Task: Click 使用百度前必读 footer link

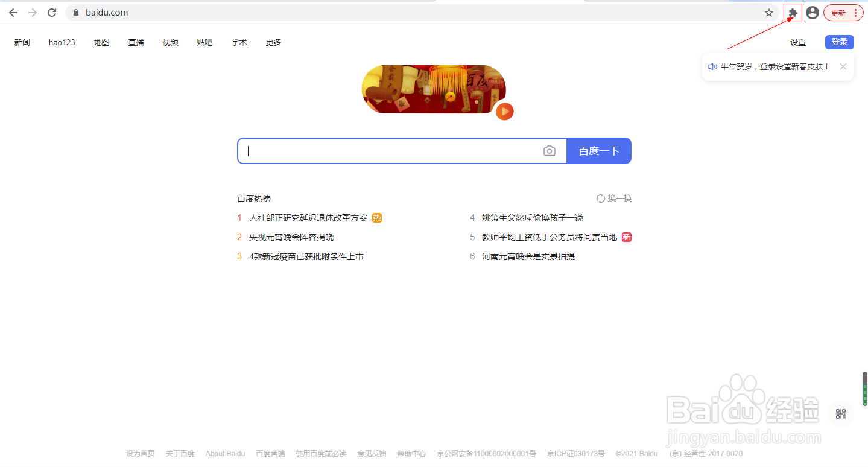Action: tap(321, 454)
